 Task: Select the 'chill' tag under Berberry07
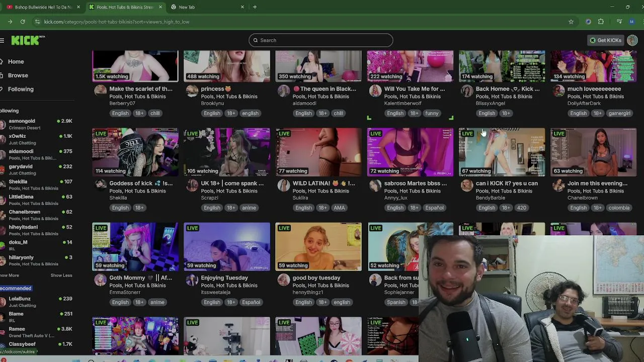point(155,113)
